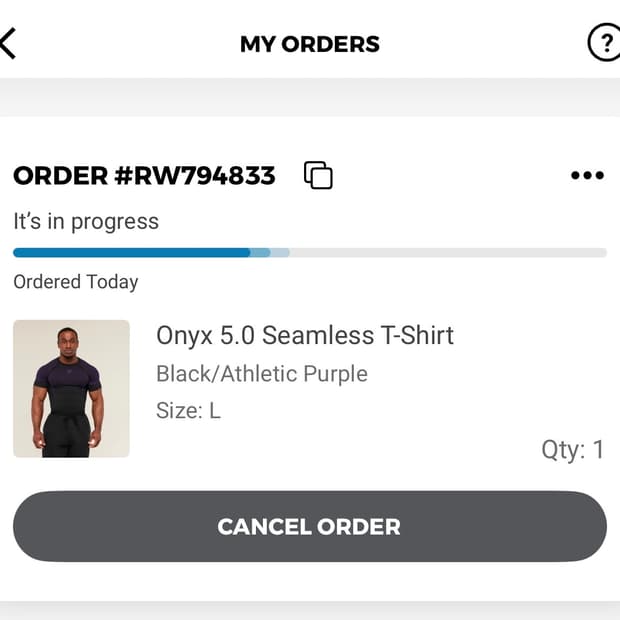This screenshot has height=620, width=620.
Task: Open help via the question mark icon
Action: pos(603,43)
